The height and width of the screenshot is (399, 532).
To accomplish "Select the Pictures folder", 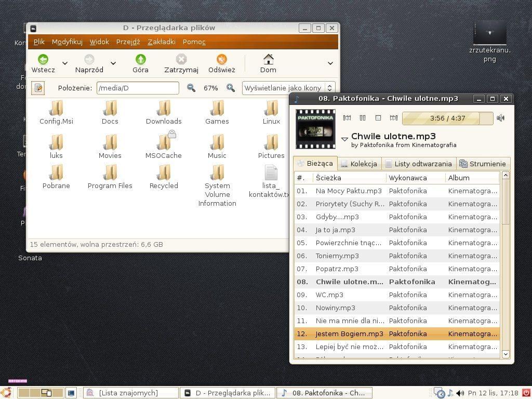I will click(271, 147).
